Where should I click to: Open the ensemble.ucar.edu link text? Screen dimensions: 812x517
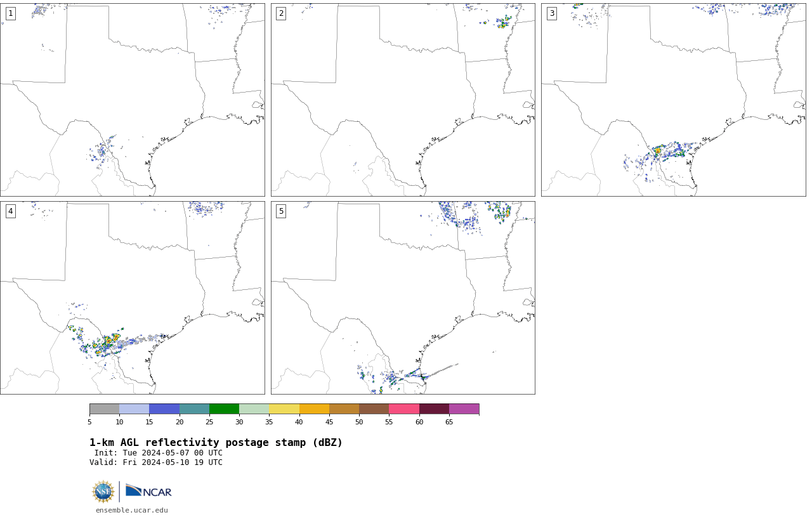132,510
